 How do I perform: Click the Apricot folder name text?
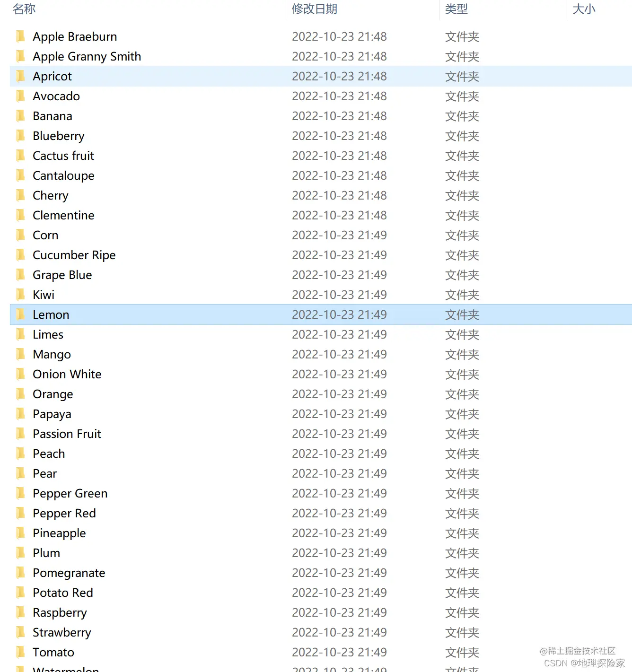tap(53, 76)
